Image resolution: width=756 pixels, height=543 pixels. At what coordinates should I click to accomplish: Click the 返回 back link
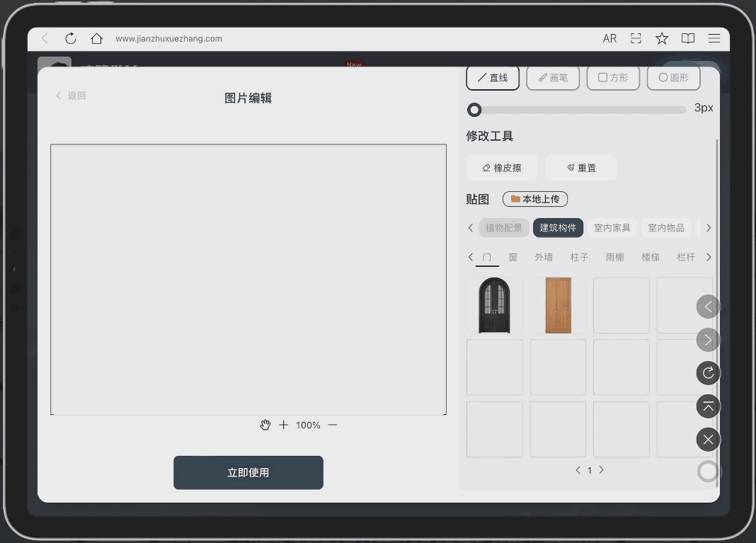(69, 95)
